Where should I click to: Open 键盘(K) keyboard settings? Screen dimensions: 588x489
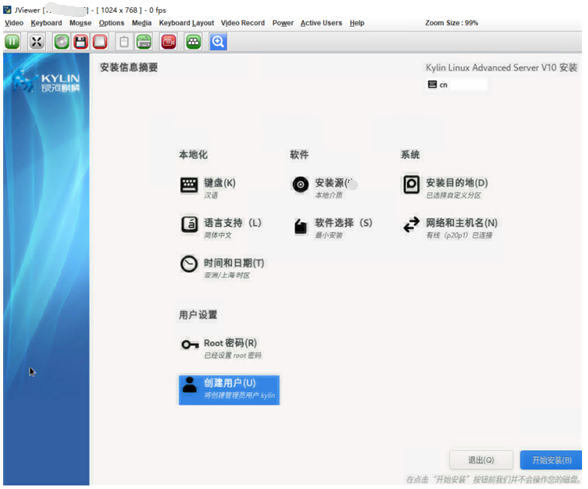tap(219, 183)
